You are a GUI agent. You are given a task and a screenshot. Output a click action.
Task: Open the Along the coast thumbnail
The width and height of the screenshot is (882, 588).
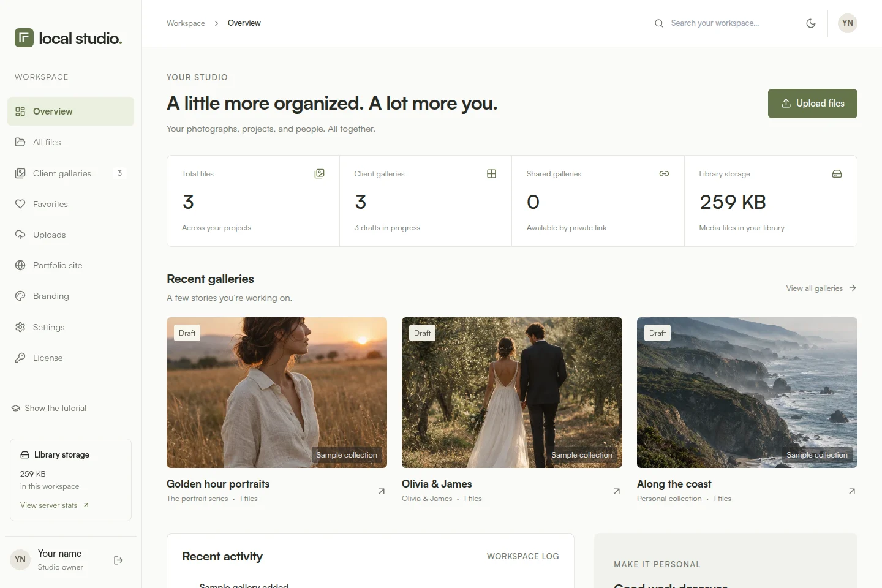tap(747, 393)
